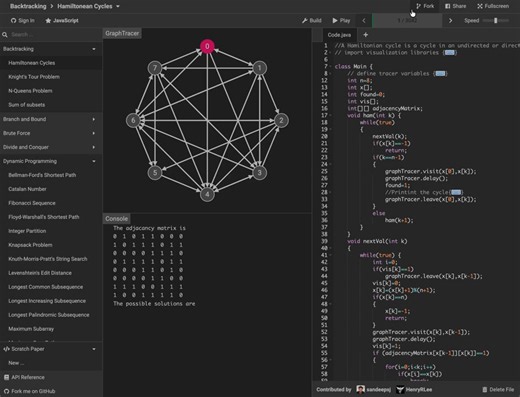
Task: Open Maximum Subarray
Action: [x=51, y=329]
